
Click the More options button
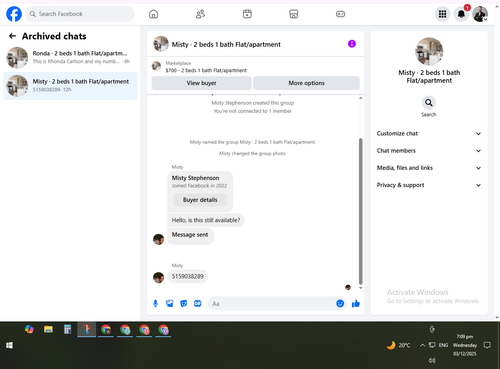click(306, 83)
